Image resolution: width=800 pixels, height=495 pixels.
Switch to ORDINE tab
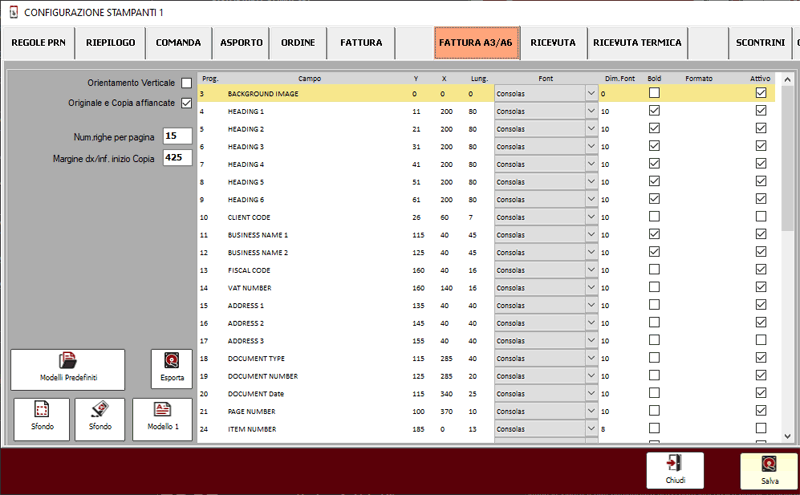pos(298,43)
